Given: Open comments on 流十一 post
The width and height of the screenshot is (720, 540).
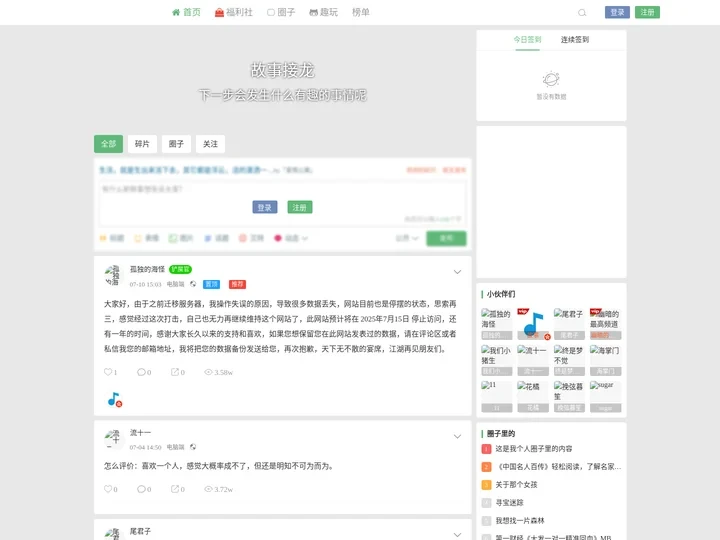Looking at the screenshot, I should point(141,489).
